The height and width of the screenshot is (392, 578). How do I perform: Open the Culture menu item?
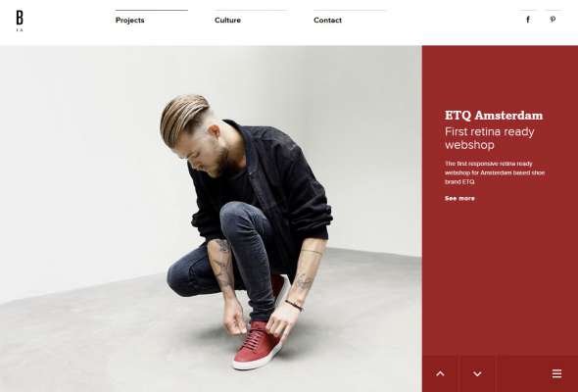click(x=227, y=21)
